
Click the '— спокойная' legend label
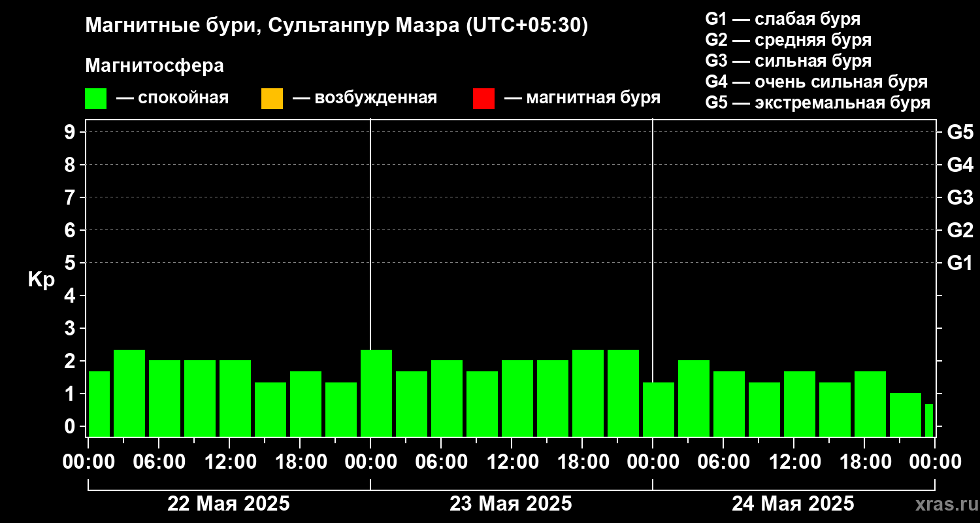pos(172,99)
